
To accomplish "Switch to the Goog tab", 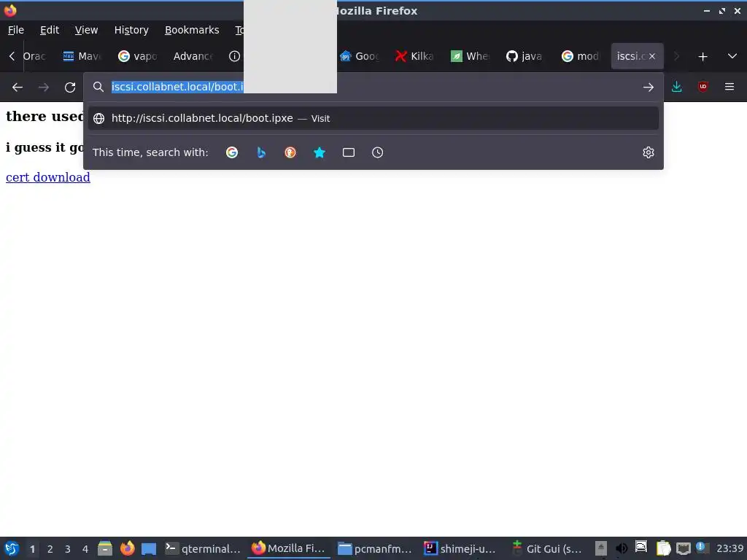I will pyautogui.click(x=360, y=56).
